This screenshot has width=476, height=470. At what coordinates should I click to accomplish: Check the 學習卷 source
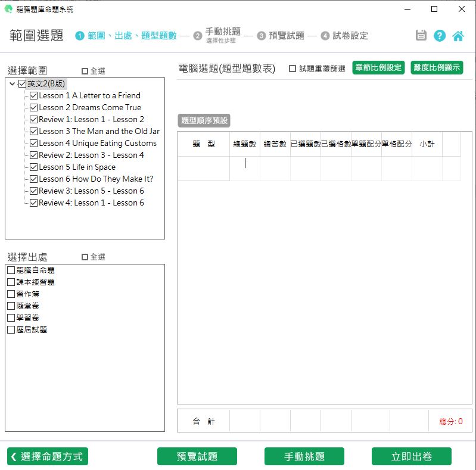click(11, 318)
